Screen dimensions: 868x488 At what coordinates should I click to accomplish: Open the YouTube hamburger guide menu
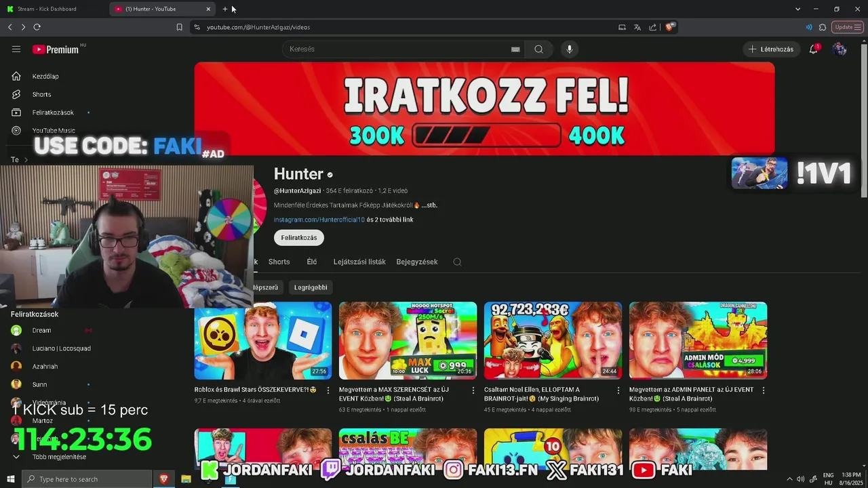(x=16, y=49)
